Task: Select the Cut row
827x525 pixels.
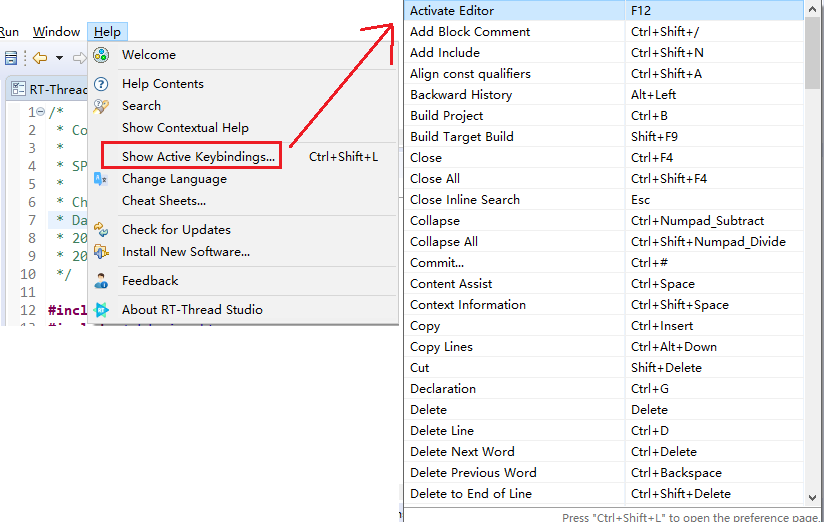Action: 604,368
